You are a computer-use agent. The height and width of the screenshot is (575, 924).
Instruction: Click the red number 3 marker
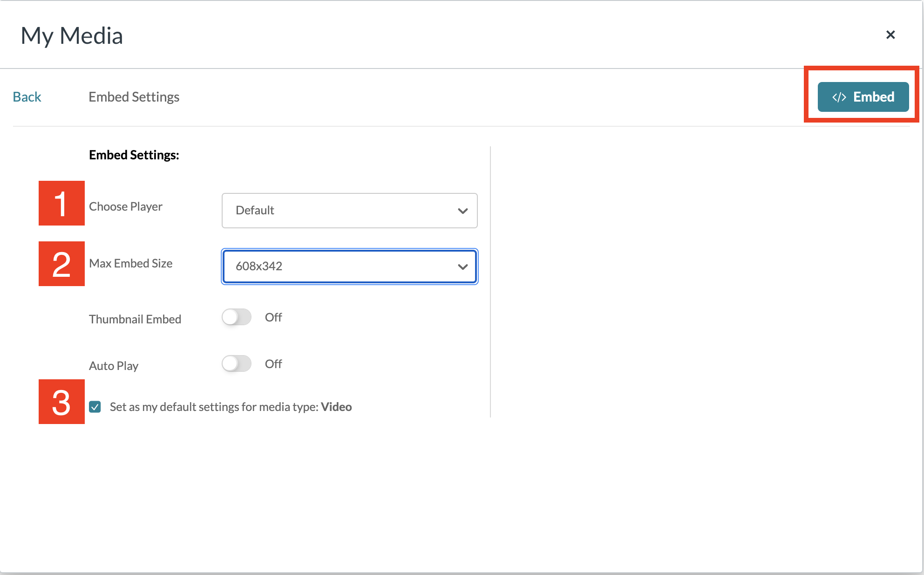(61, 402)
